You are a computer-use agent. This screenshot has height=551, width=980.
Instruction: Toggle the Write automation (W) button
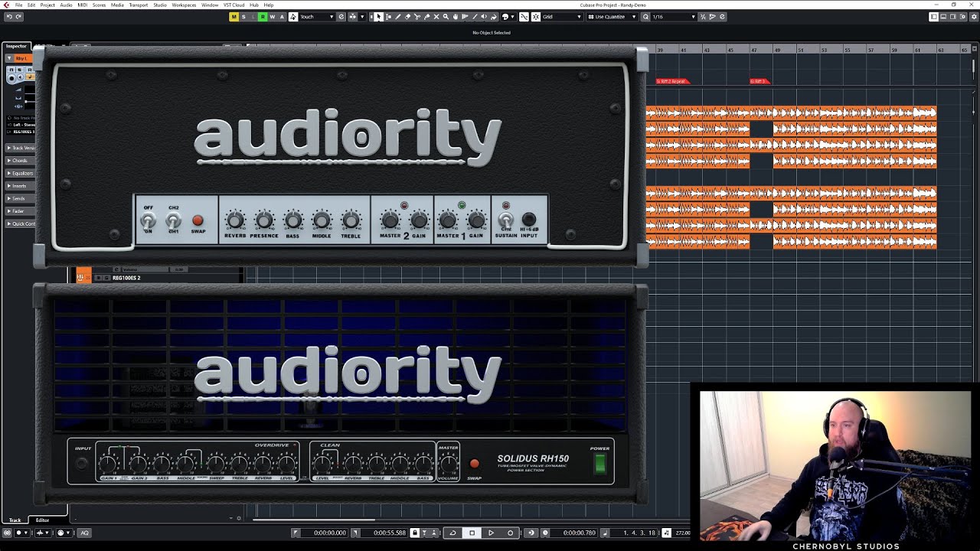(x=273, y=17)
